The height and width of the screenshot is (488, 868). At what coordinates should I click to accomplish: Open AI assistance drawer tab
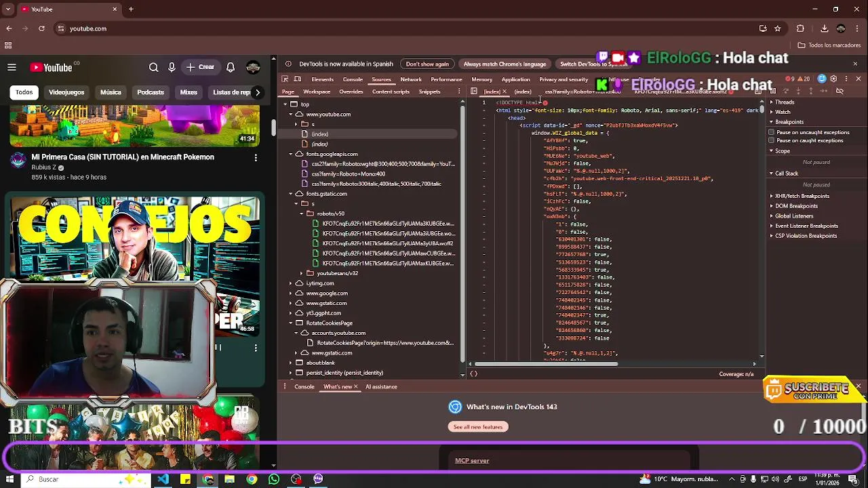click(381, 386)
